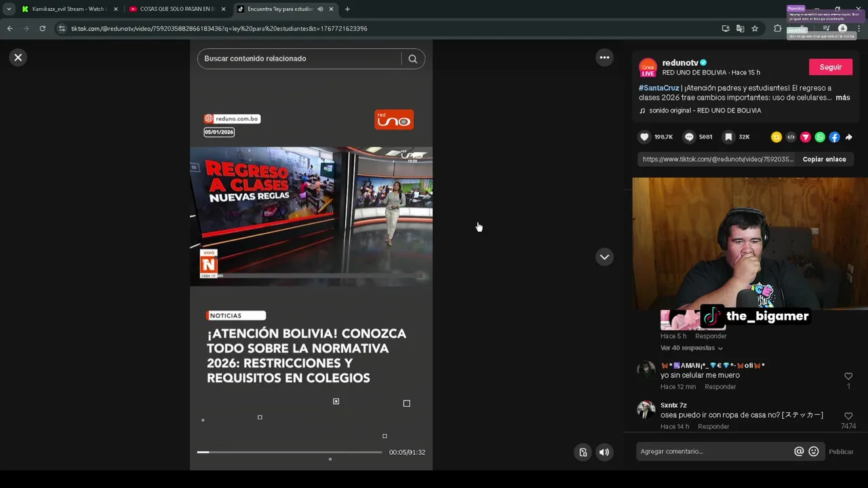Click the Sxntx 7z commenter avatar
This screenshot has width=868, height=488.
pos(646,410)
